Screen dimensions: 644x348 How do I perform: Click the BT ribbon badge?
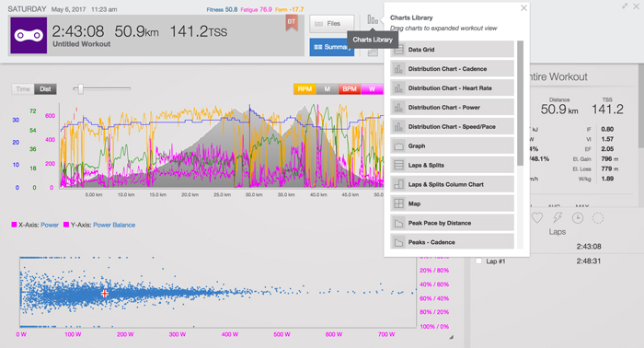click(292, 23)
